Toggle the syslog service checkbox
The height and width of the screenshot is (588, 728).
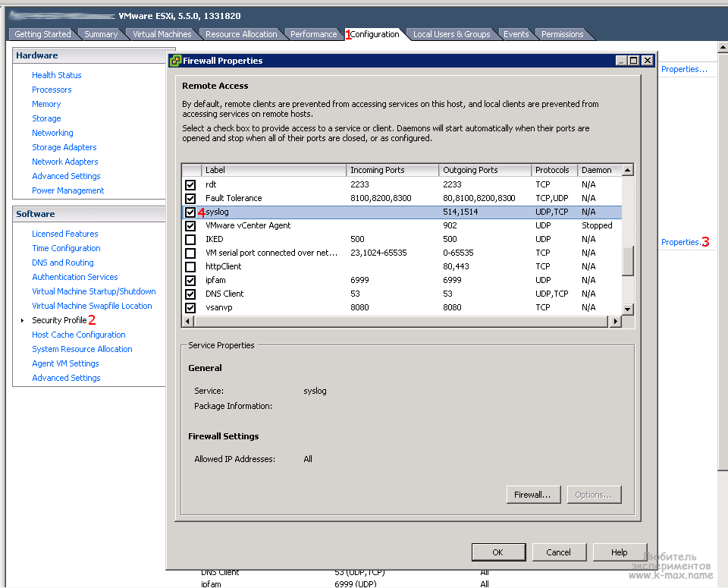(x=190, y=212)
